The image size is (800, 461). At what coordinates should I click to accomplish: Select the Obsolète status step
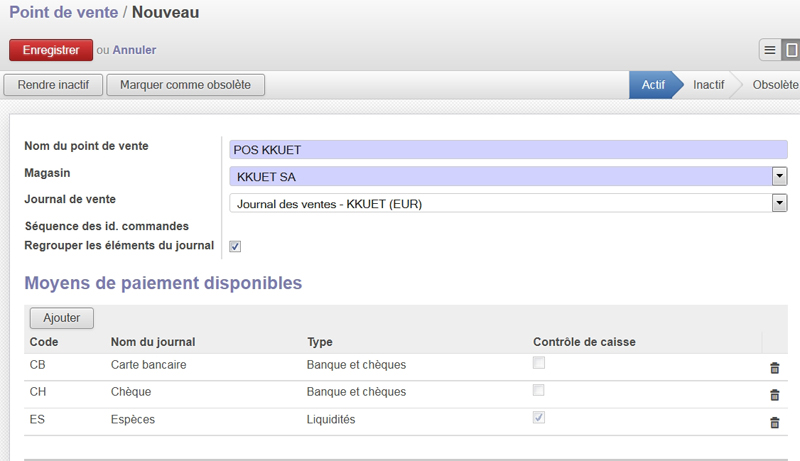click(x=775, y=85)
